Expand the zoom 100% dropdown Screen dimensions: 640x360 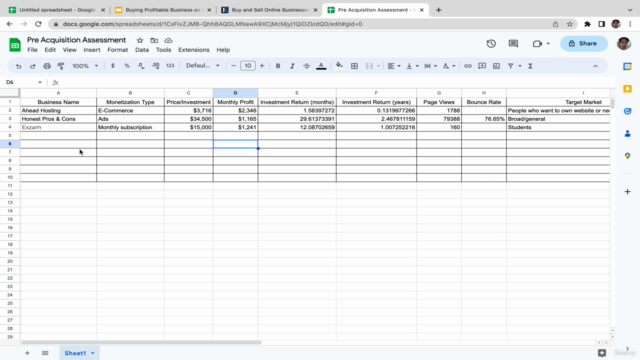click(85, 66)
